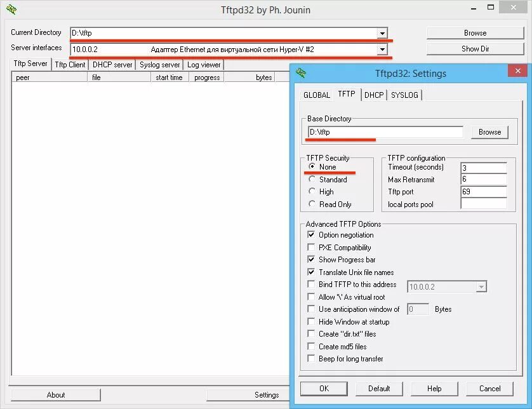Image resolution: width=532 pixels, height=409 pixels.
Task: Click the bytes column header
Action: point(249,77)
